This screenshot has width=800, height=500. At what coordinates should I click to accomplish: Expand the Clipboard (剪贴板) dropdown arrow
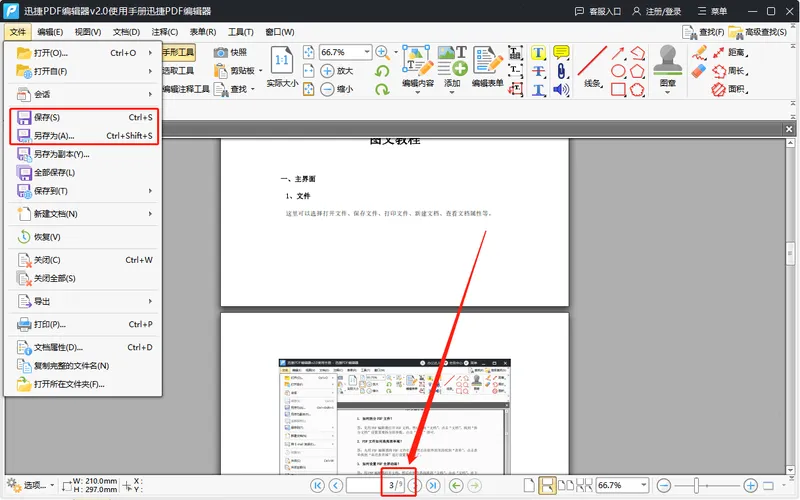coord(260,71)
